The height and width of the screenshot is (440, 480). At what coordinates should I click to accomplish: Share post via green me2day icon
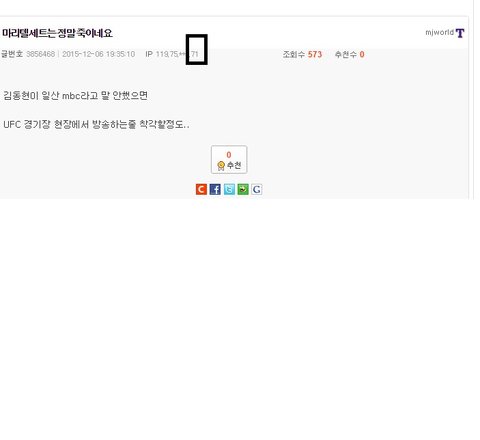coord(243,189)
